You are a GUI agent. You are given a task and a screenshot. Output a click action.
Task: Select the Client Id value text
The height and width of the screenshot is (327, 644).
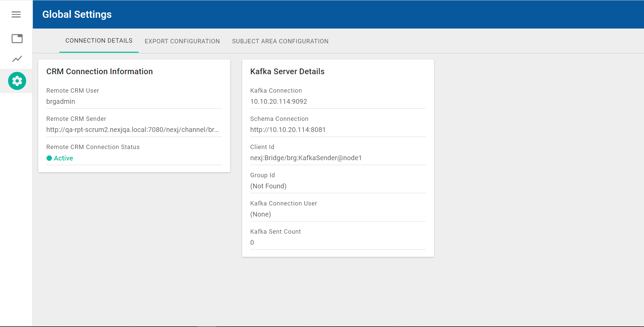click(306, 158)
